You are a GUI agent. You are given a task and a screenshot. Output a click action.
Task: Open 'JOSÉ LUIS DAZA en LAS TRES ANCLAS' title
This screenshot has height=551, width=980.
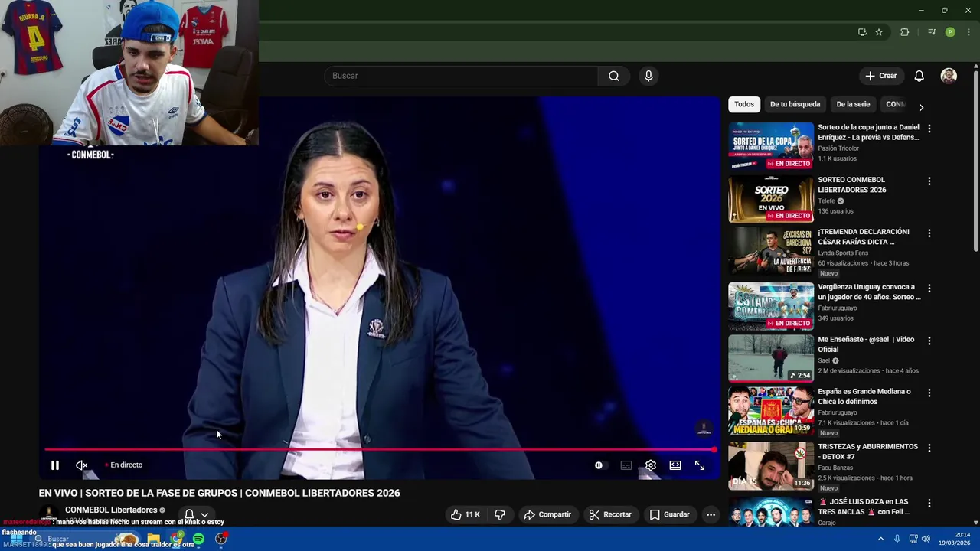click(864, 507)
